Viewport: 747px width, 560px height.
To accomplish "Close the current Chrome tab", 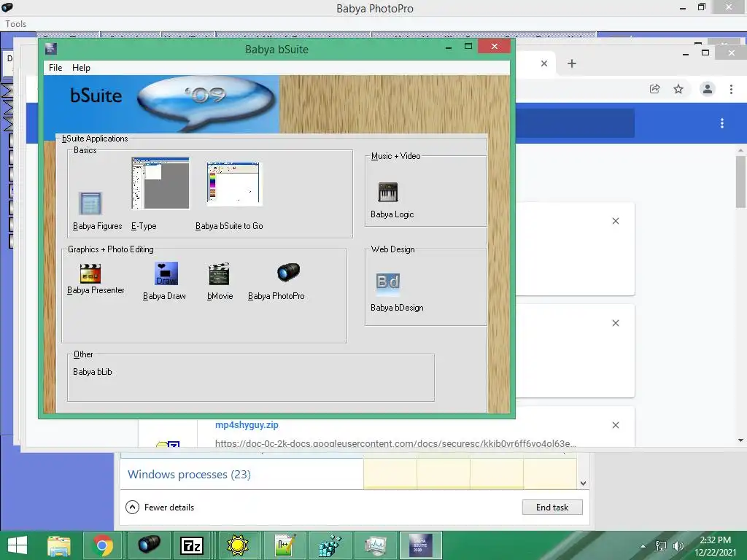I will pos(544,63).
